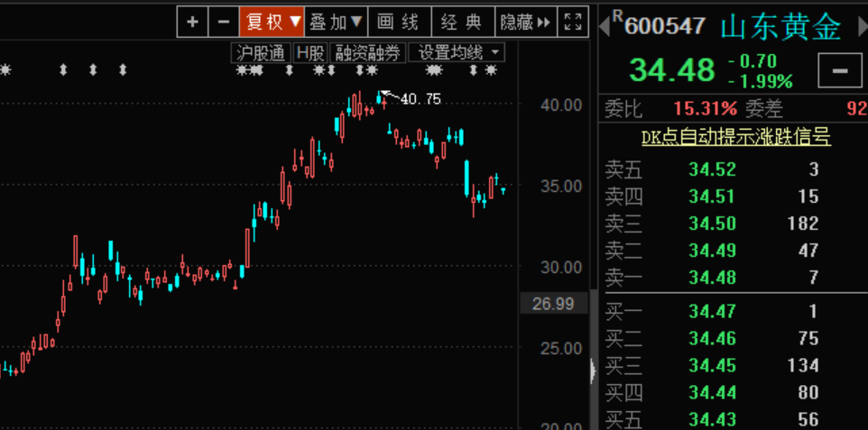Screen dimensions: 868x430
Task: Select the 买四 price 34.44
Action: coord(713,393)
